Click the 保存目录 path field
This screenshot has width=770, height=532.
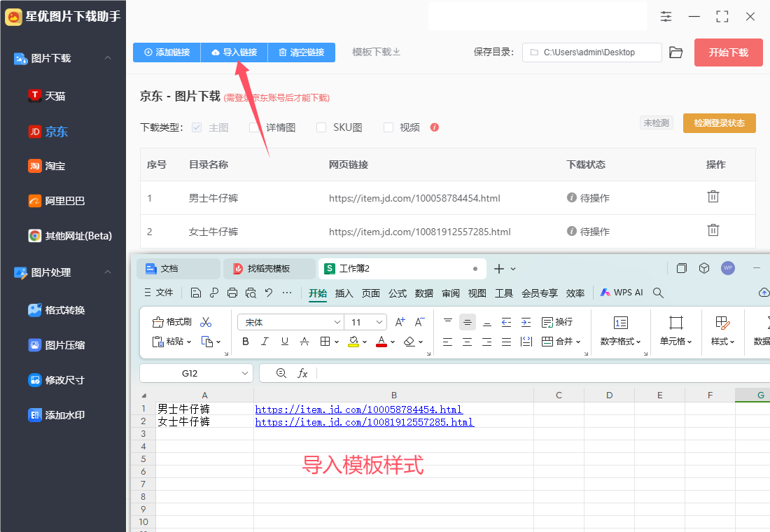coord(591,52)
